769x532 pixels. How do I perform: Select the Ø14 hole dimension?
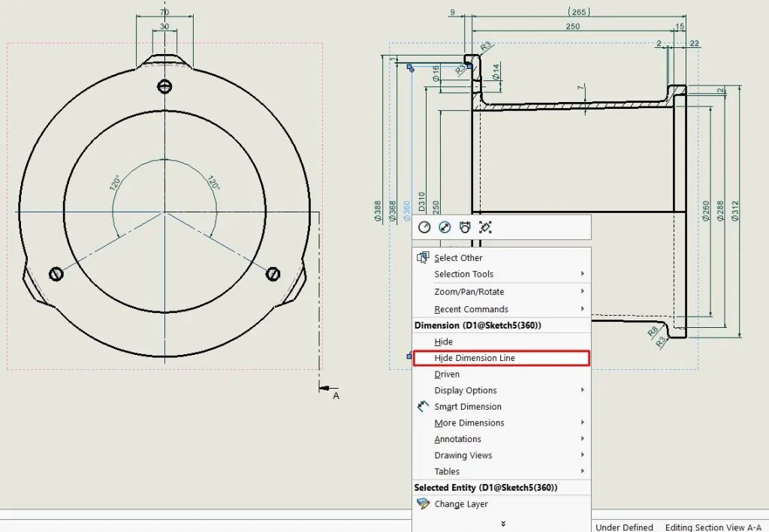click(x=496, y=71)
